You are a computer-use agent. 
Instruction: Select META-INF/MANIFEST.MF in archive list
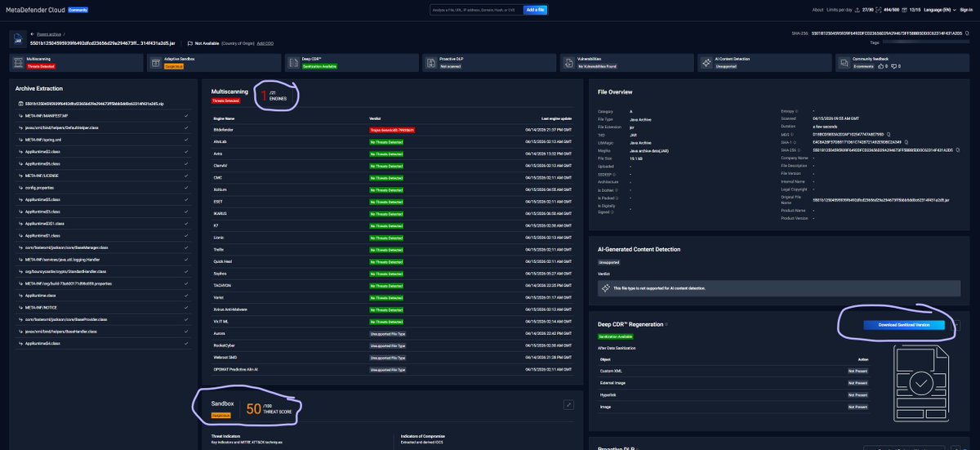[x=48, y=116]
